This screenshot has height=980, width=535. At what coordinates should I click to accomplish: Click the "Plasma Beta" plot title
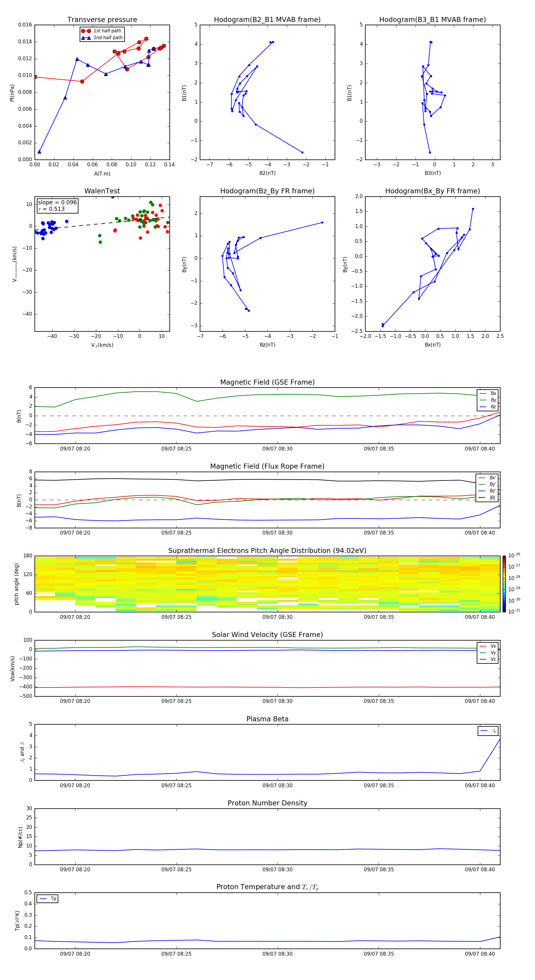[267, 719]
